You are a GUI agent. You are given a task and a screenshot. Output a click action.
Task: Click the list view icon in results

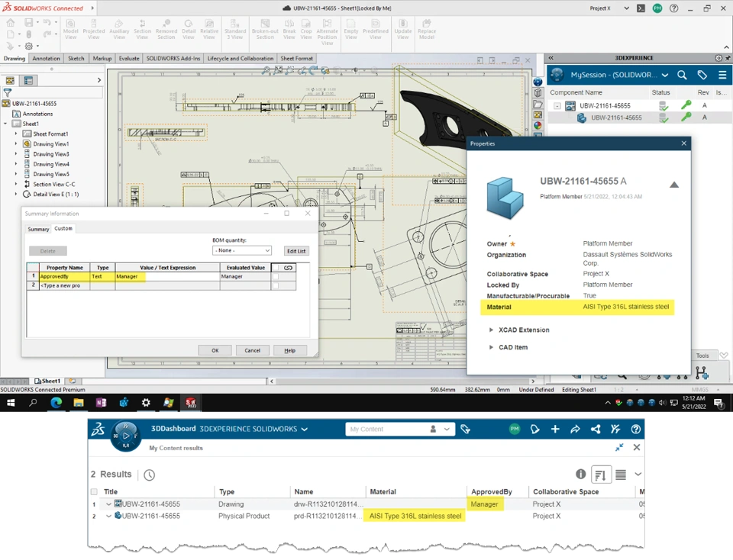[x=620, y=475]
